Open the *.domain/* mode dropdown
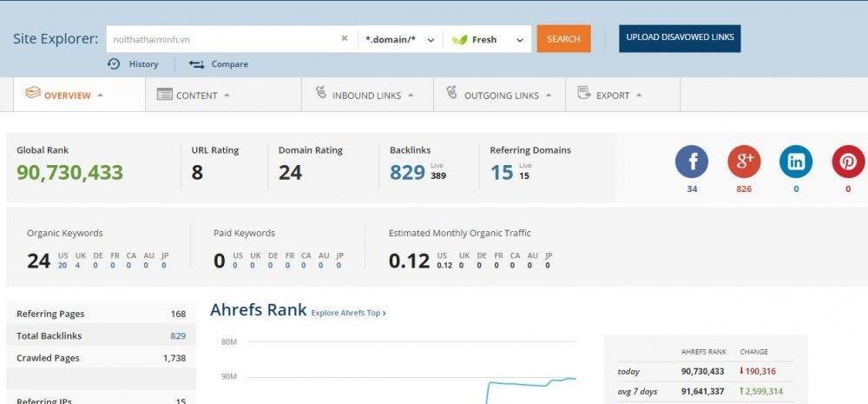868x404 pixels. point(399,39)
